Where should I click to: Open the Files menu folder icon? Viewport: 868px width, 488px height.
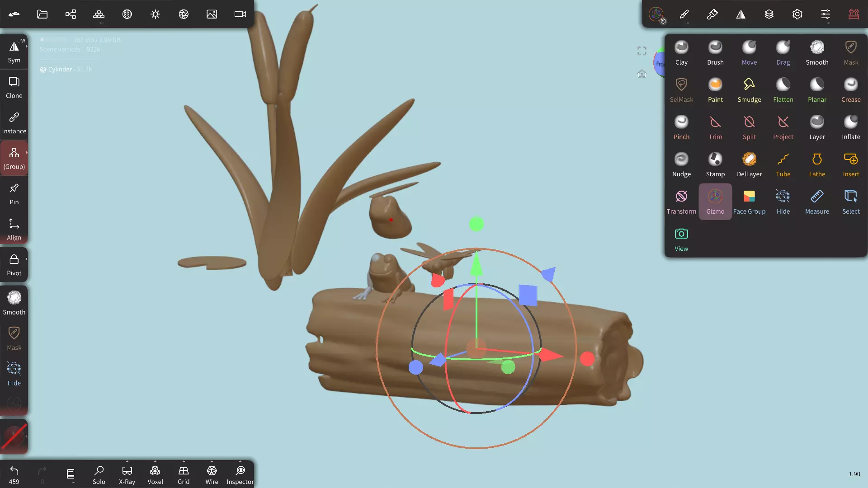42,14
